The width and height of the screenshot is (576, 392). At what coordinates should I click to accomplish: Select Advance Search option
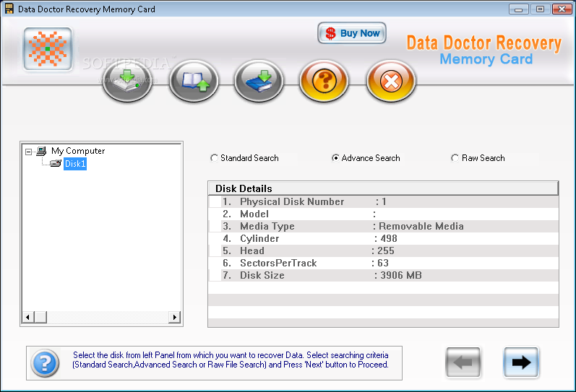click(x=366, y=158)
